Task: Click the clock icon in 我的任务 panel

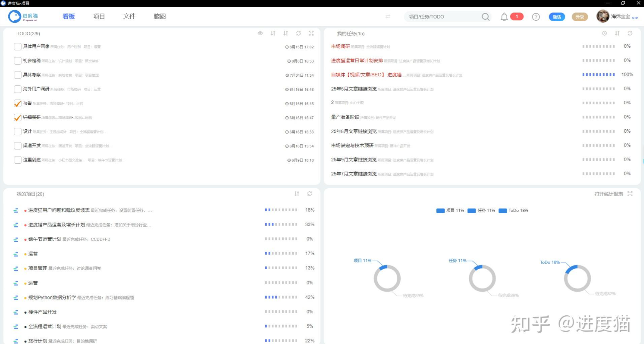Action: [x=604, y=33]
